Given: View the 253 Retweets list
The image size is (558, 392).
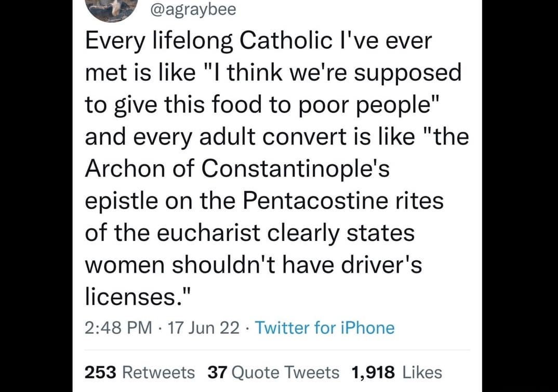Looking at the screenshot, I should pos(140,372).
